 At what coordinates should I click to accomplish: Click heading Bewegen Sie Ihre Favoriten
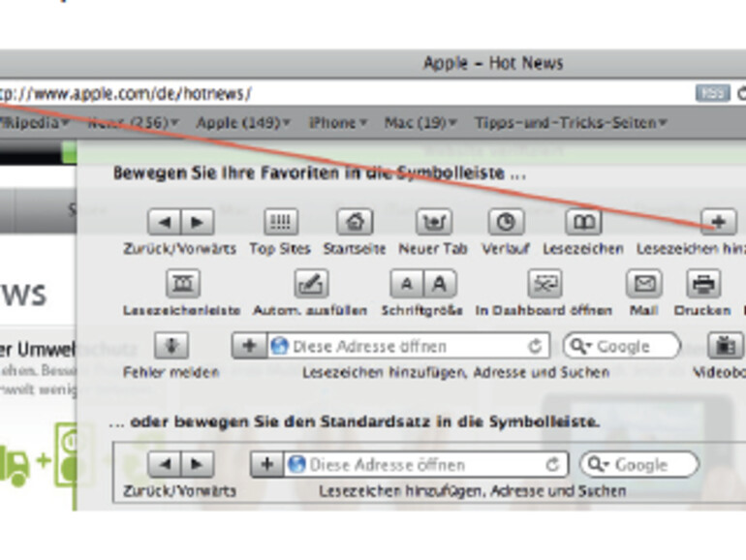[320, 173]
